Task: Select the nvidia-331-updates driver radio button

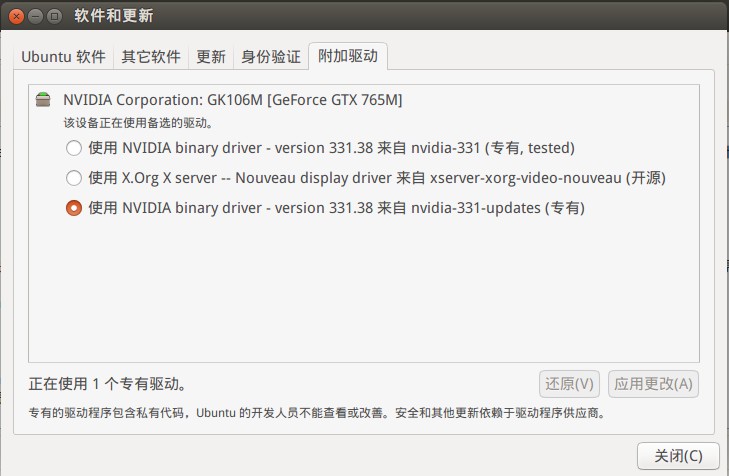Action: coord(74,208)
